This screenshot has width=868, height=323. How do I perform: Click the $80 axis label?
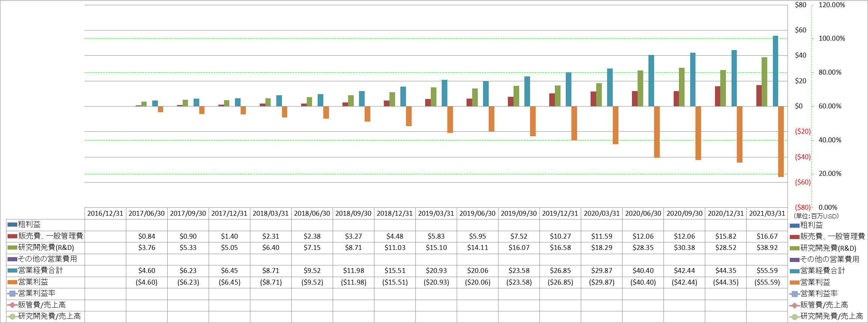[x=800, y=5]
